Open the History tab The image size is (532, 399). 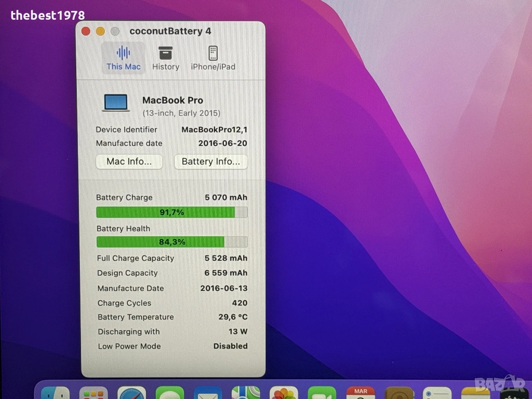pyautogui.click(x=165, y=58)
